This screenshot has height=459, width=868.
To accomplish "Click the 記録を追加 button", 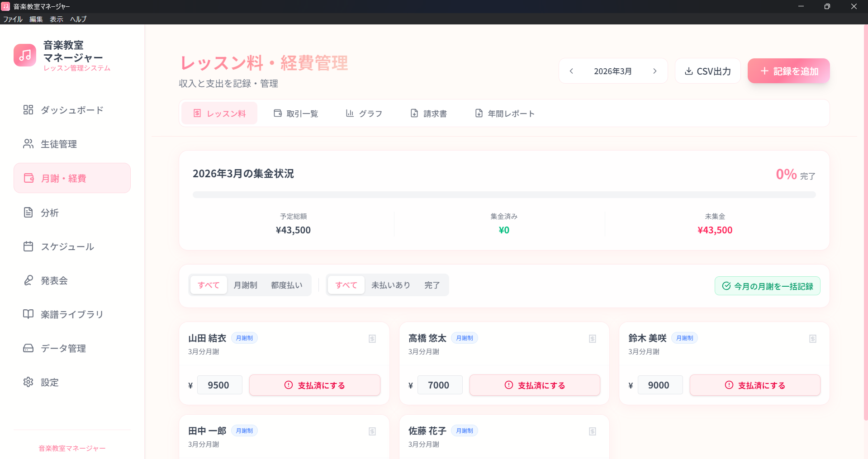I will (788, 71).
